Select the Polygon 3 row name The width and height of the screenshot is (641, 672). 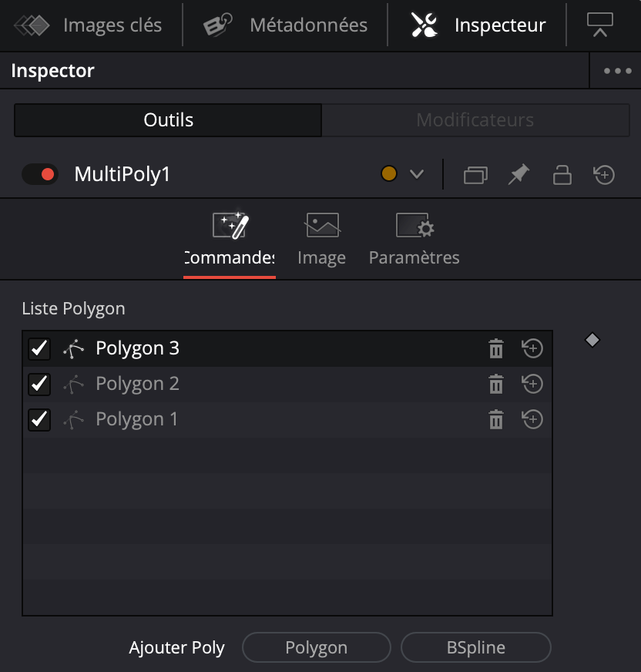point(138,348)
